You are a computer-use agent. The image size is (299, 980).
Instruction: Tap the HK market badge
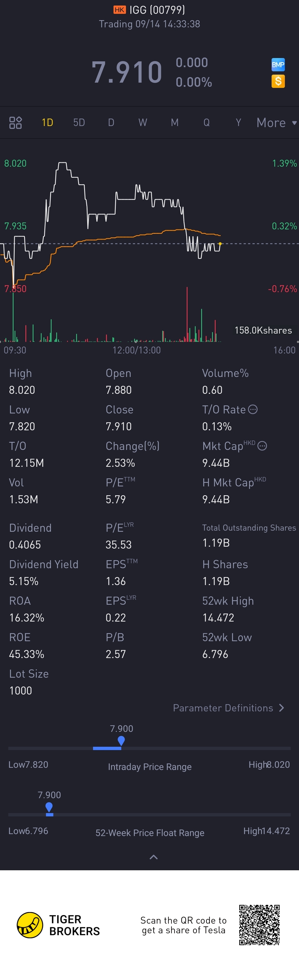click(120, 10)
